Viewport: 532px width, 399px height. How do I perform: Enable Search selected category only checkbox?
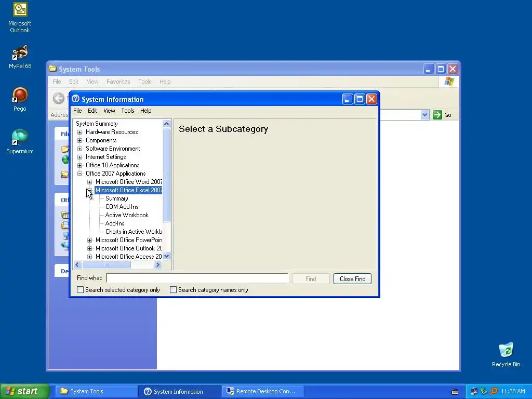[80, 290]
